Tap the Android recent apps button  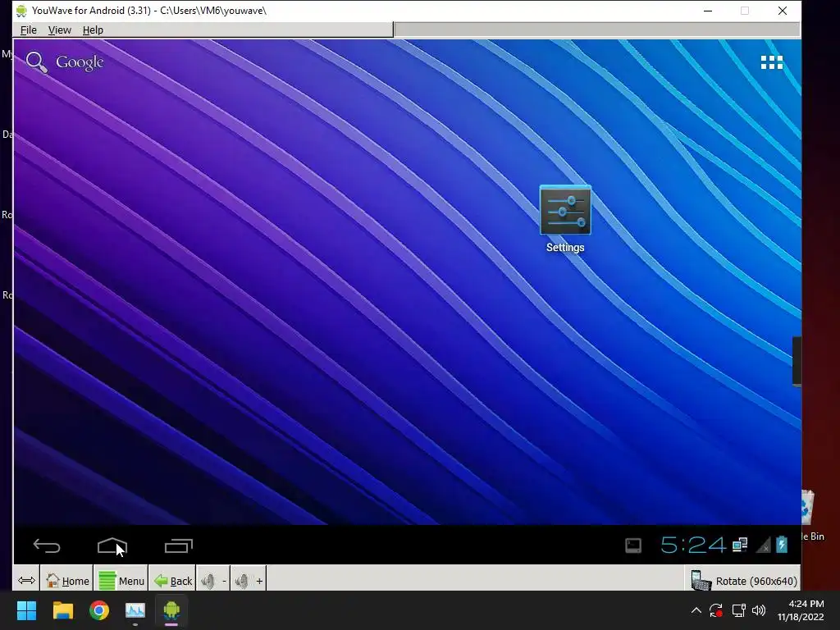point(178,546)
